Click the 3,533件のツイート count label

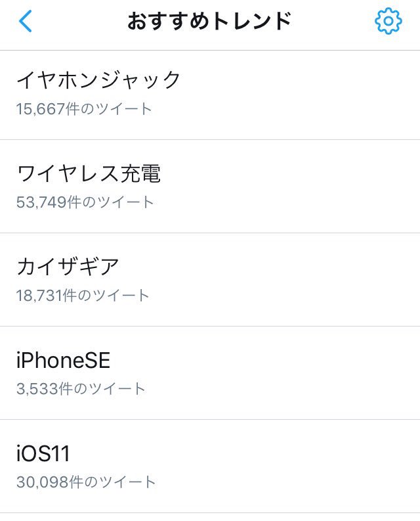coord(81,388)
